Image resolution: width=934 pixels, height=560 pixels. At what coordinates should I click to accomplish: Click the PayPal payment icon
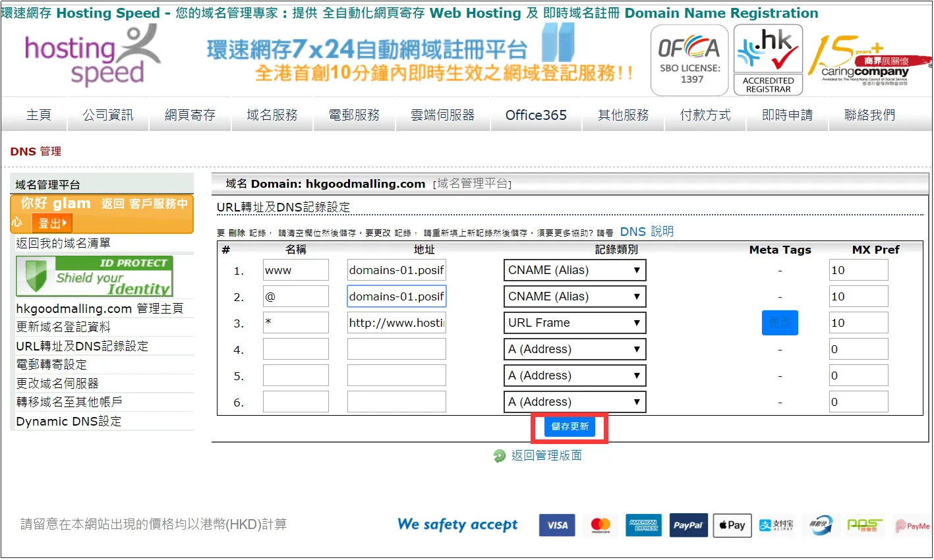click(x=688, y=525)
